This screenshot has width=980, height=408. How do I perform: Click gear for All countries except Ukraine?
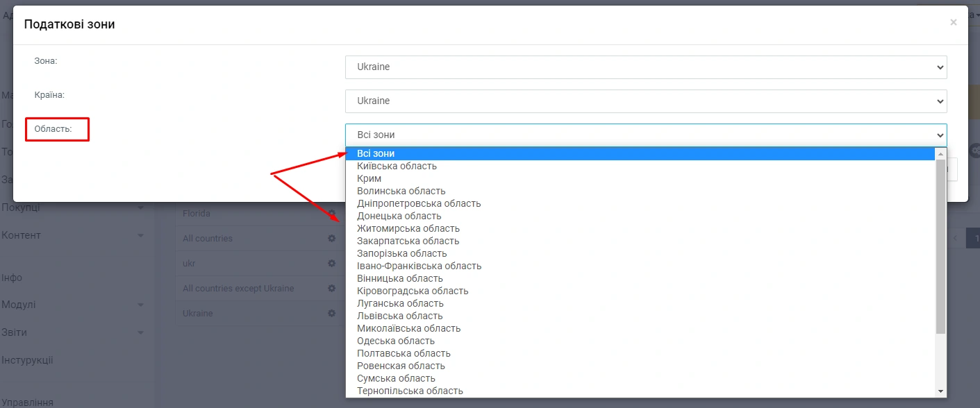click(332, 289)
